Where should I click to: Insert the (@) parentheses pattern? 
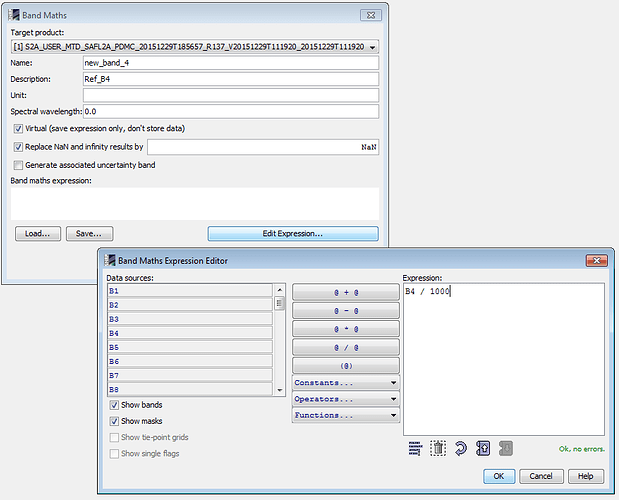tap(346, 366)
